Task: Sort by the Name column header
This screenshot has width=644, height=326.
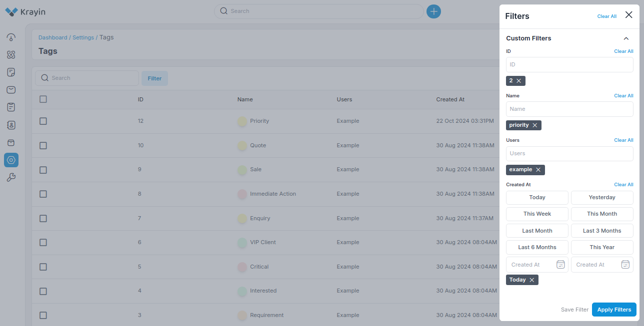Action: pos(245,99)
